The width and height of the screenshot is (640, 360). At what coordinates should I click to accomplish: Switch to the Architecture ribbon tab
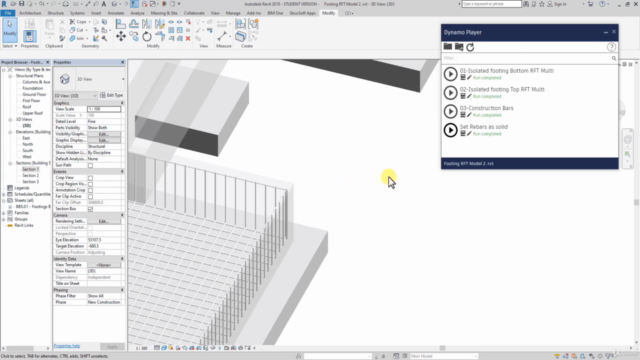[30, 13]
